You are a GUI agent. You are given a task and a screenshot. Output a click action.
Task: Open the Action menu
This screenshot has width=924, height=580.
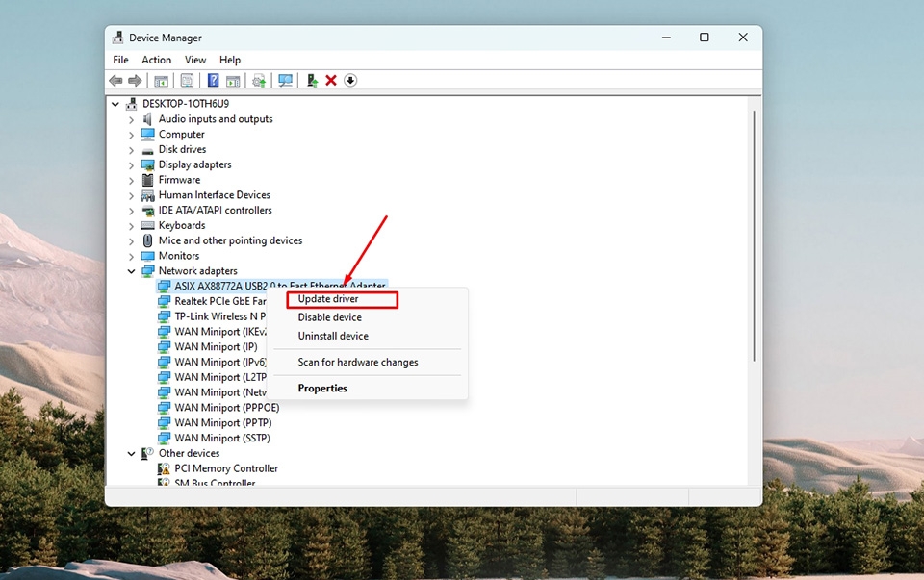click(156, 59)
